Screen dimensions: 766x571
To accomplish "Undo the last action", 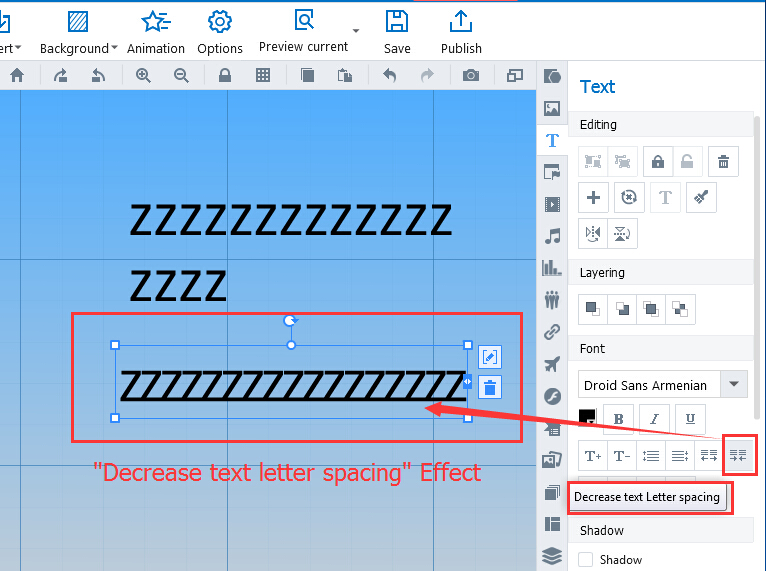I will point(389,75).
